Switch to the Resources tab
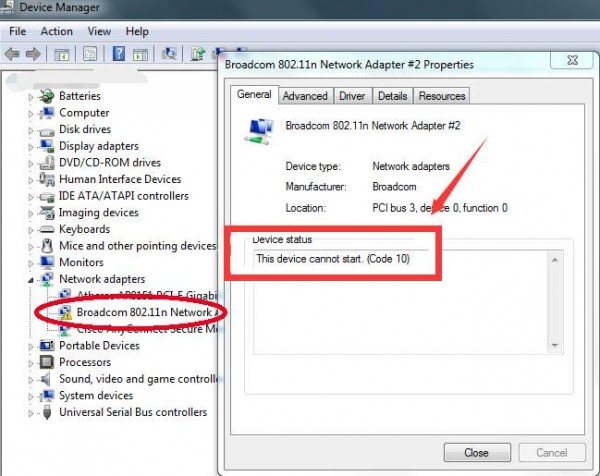 click(442, 96)
